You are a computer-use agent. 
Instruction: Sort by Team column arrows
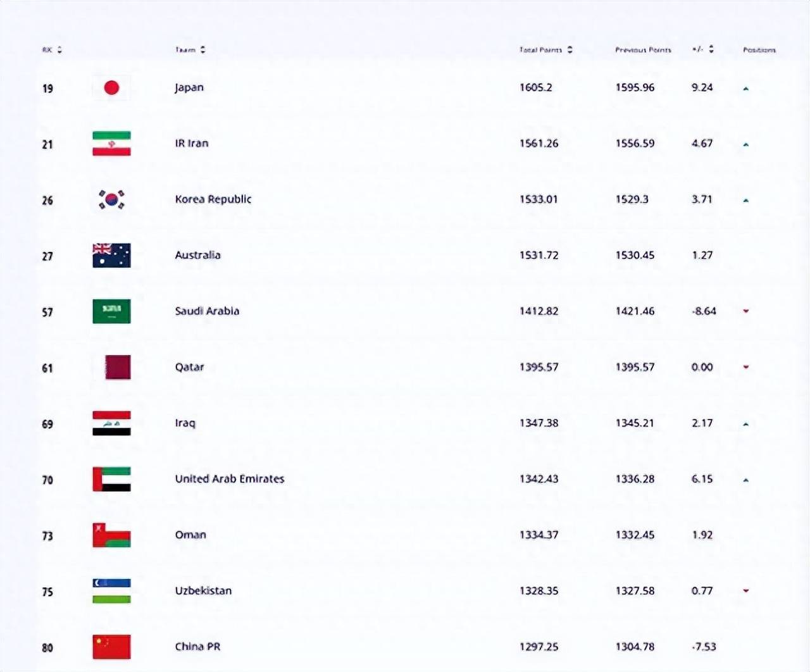(202, 49)
